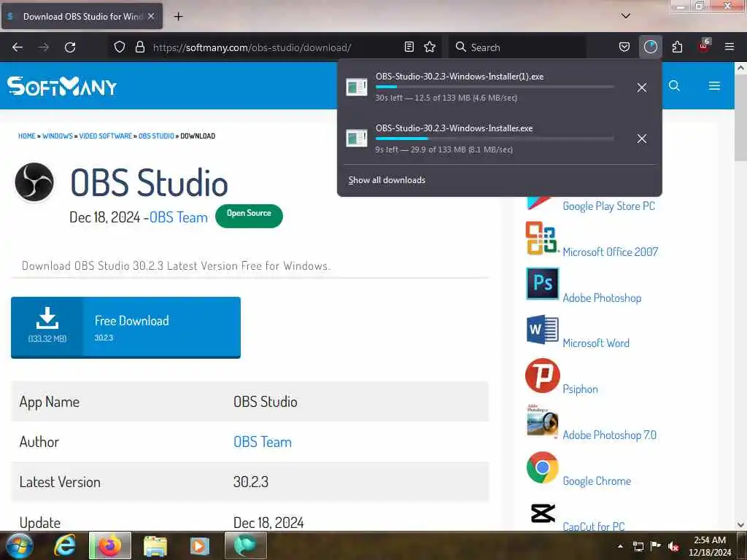
Task: Go to VIDEO SOFTWARE breadcrumb
Action: pos(105,136)
